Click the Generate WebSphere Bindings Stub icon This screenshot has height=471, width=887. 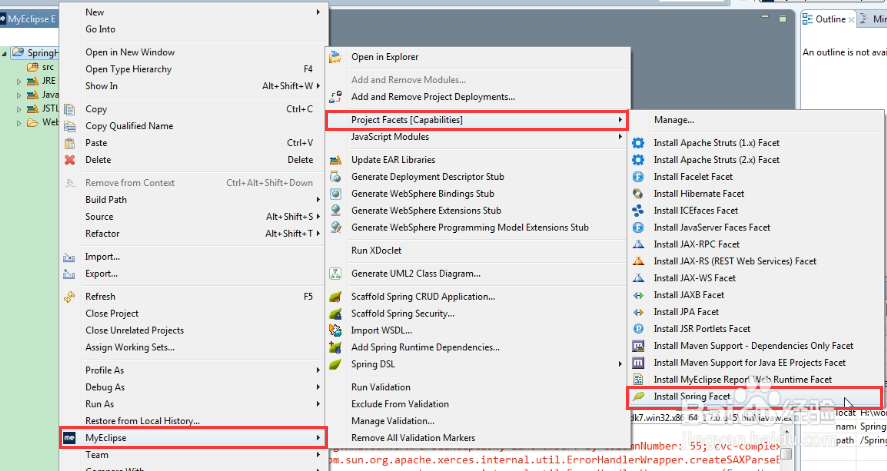[x=335, y=194]
